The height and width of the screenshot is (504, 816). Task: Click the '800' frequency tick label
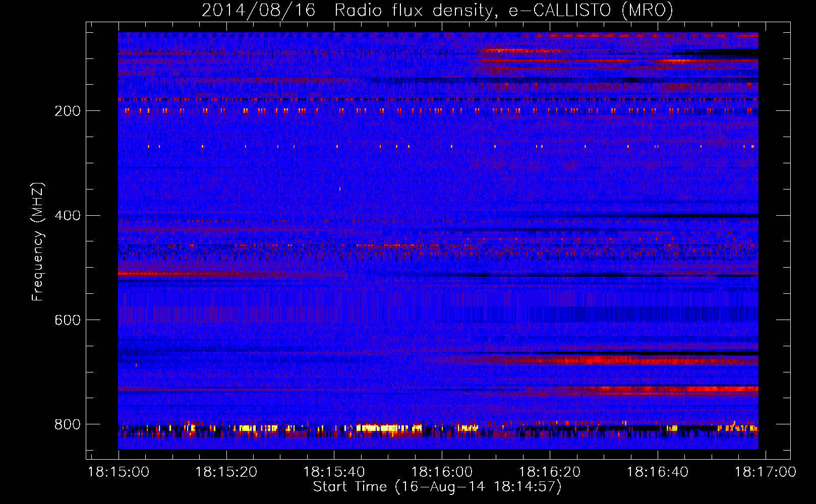67,424
